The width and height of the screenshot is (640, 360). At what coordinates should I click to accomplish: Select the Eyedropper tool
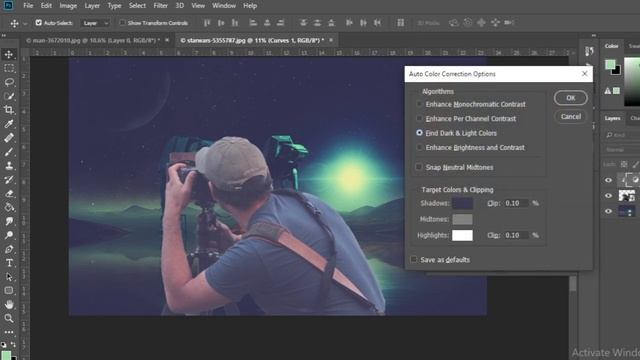coord(9,124)
